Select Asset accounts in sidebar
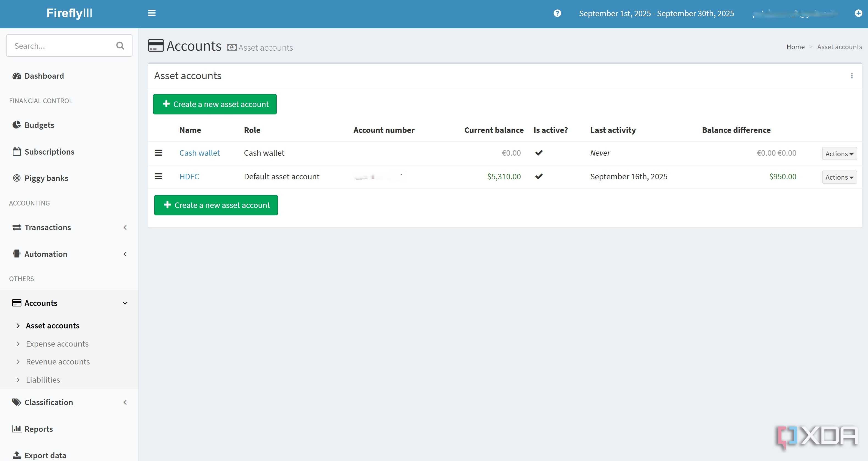Viewport: 868px width, 461px height. coord(52,325)
